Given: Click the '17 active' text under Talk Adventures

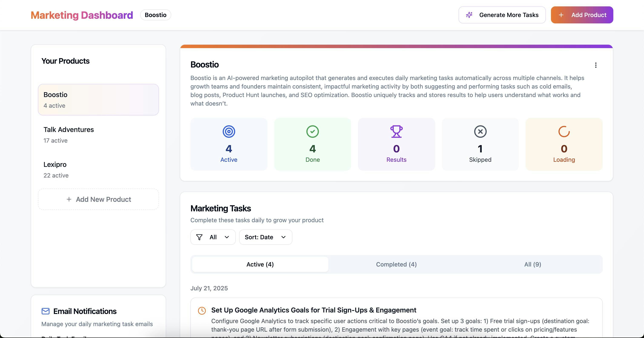Looking at the screenshot, I should click(x=56, y=140).
